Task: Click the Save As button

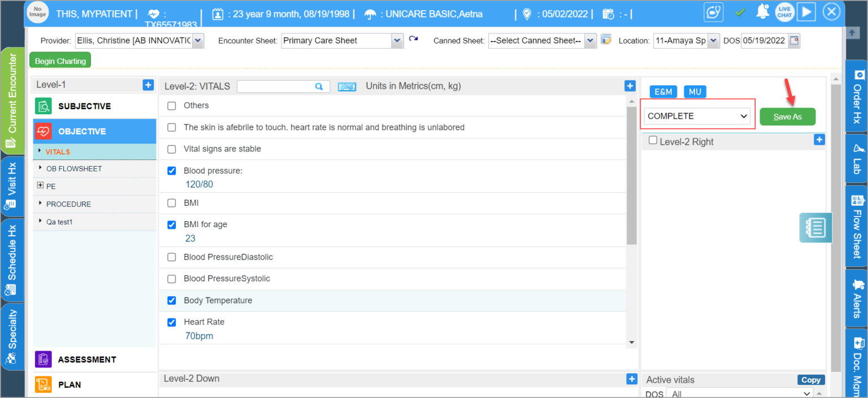Action: (x=787, y=116)
